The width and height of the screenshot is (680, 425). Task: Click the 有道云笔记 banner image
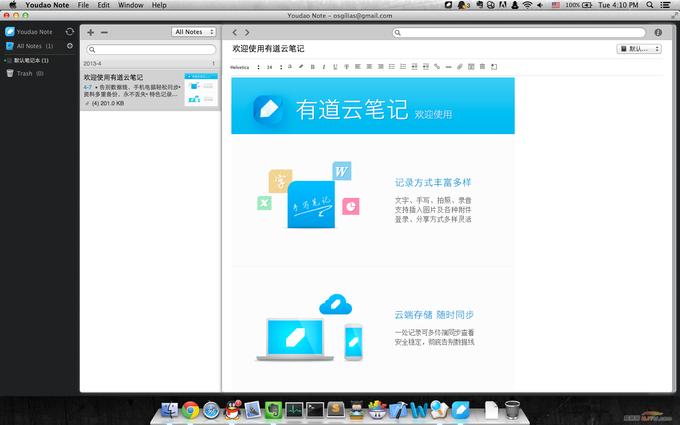(x=373, y=105)
